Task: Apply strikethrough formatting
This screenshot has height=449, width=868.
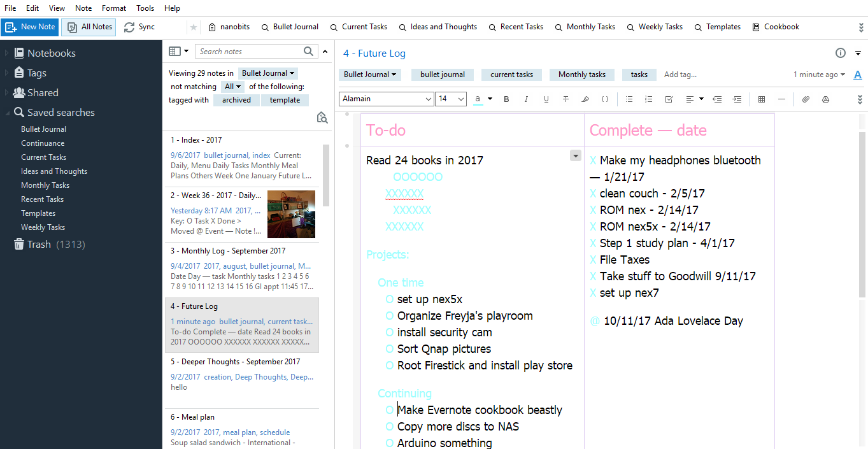Action: pos(566,99)
